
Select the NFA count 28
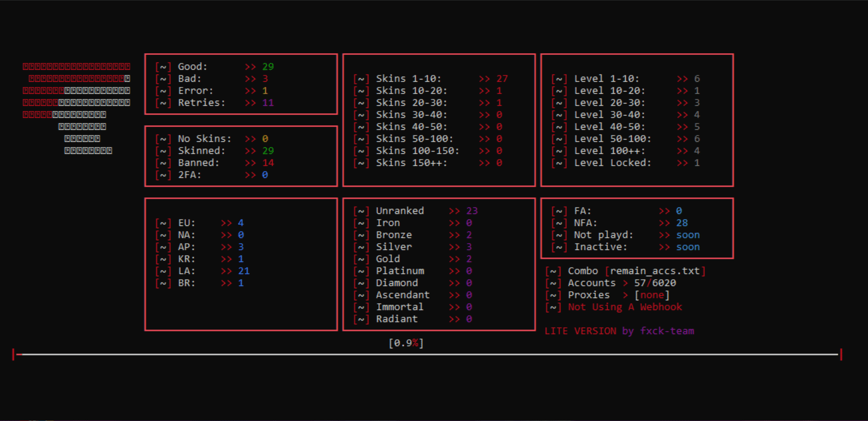pos(682,223)
